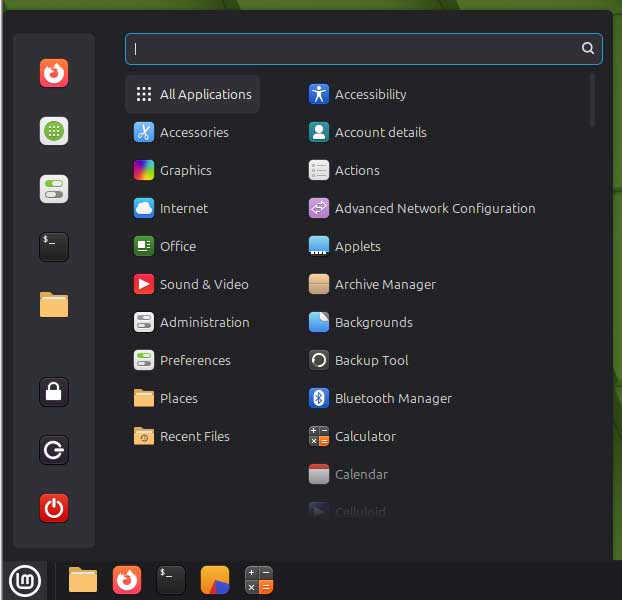This screenshot has width=622, height=600.
Task: Open System Settings toggles icon in the sidebar
Action: (54, 189)
